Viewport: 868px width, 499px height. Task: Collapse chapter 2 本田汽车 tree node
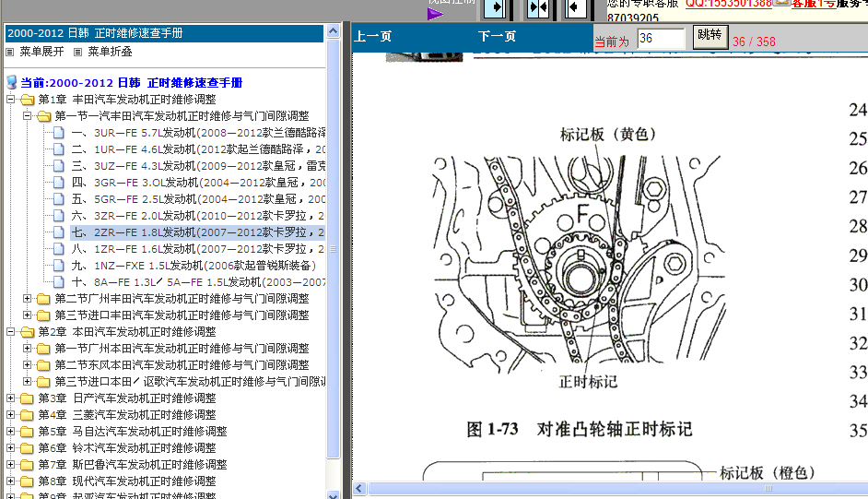tap(10, 332)
